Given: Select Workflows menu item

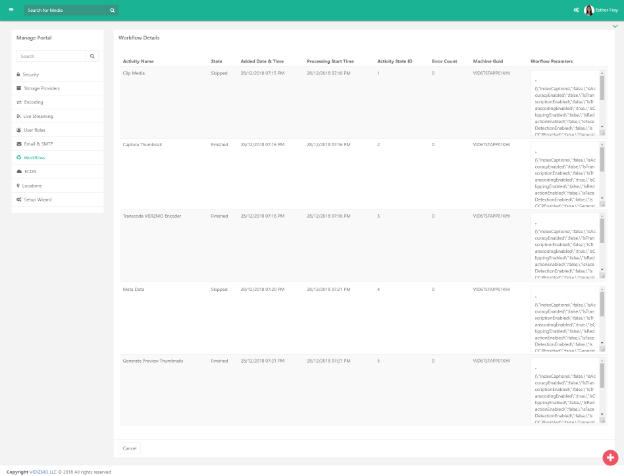Looking at the screenshot, I should [34, 158].
